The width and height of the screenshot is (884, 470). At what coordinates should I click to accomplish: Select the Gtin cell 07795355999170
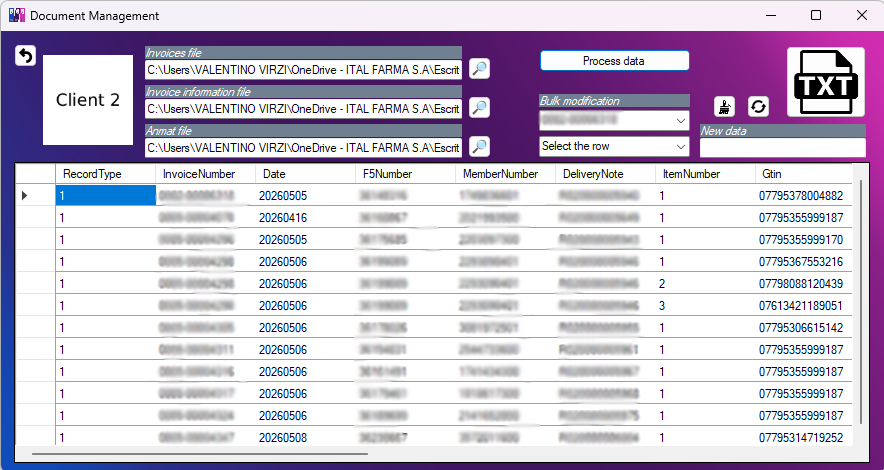coord(803,240)
